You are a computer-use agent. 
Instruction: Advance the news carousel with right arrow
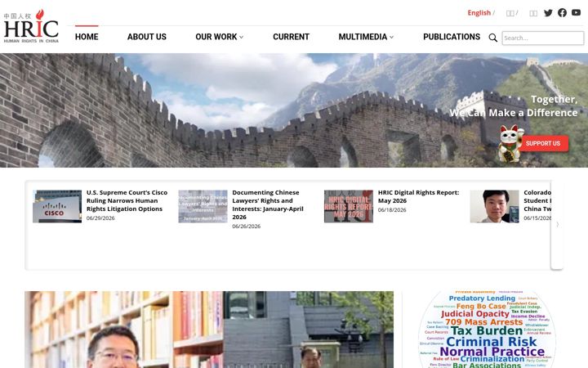(558, 224)
